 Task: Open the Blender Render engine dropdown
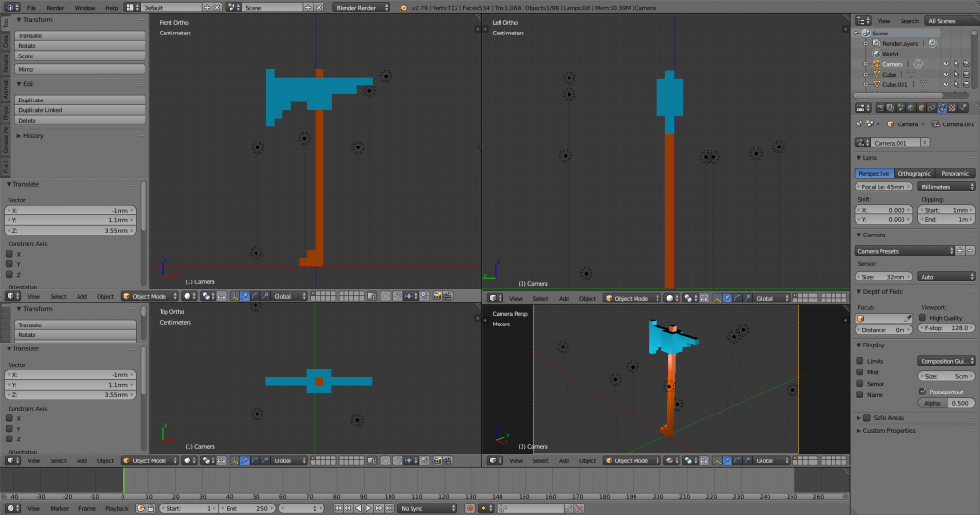[361, 7]
